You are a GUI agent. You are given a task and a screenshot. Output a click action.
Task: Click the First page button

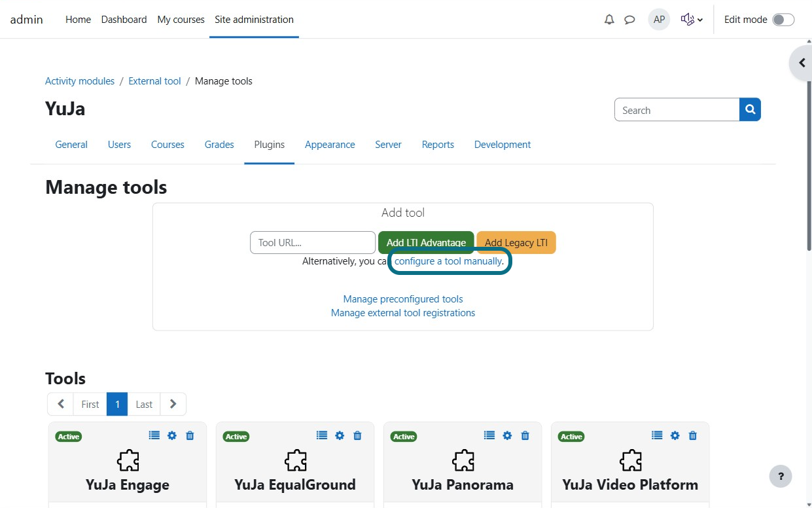click(x=90, y=404)
